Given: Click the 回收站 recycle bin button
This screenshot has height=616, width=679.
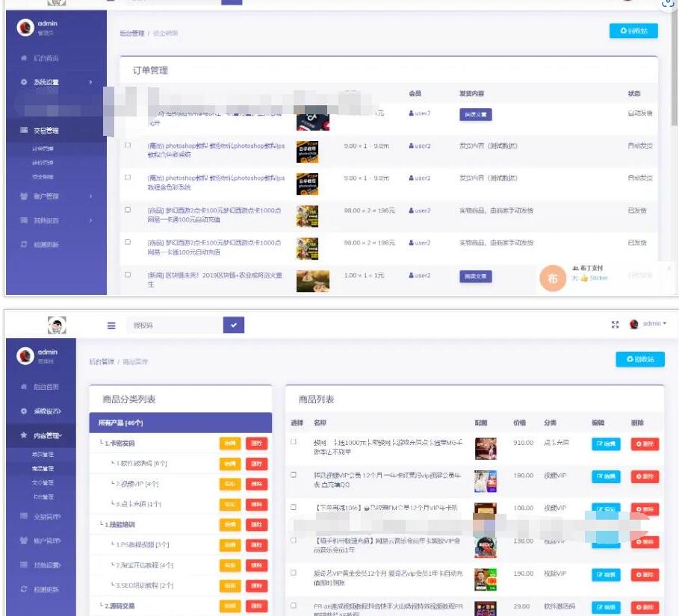Looking at the screenshot, I should pyautogui.click(x=633, y=31).
